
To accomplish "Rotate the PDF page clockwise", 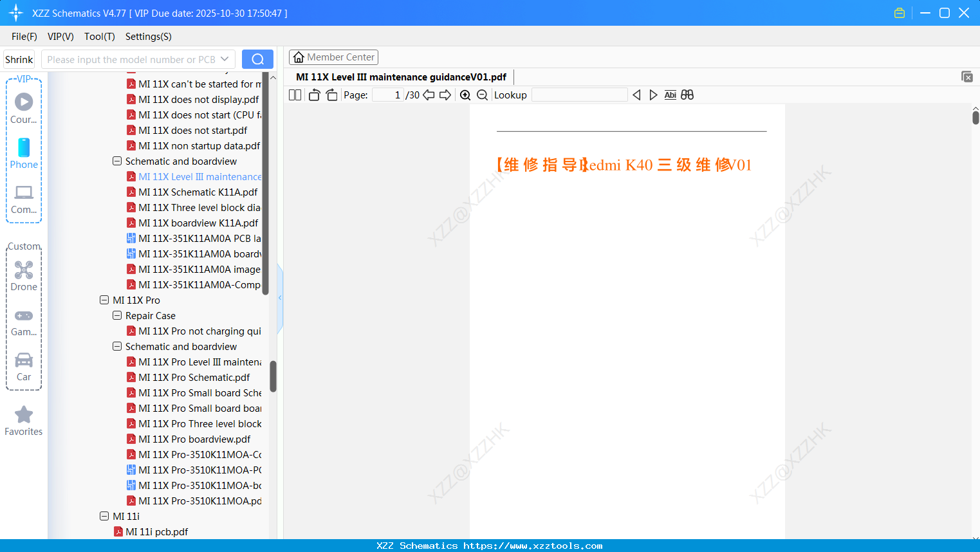I will (331, 95).
